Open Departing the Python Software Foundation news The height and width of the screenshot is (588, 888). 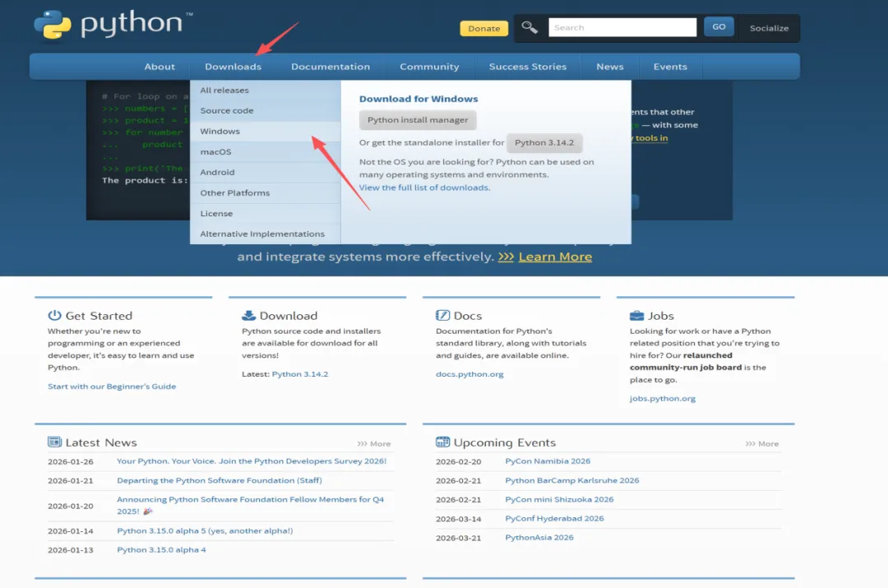click(x=220, y=480)
